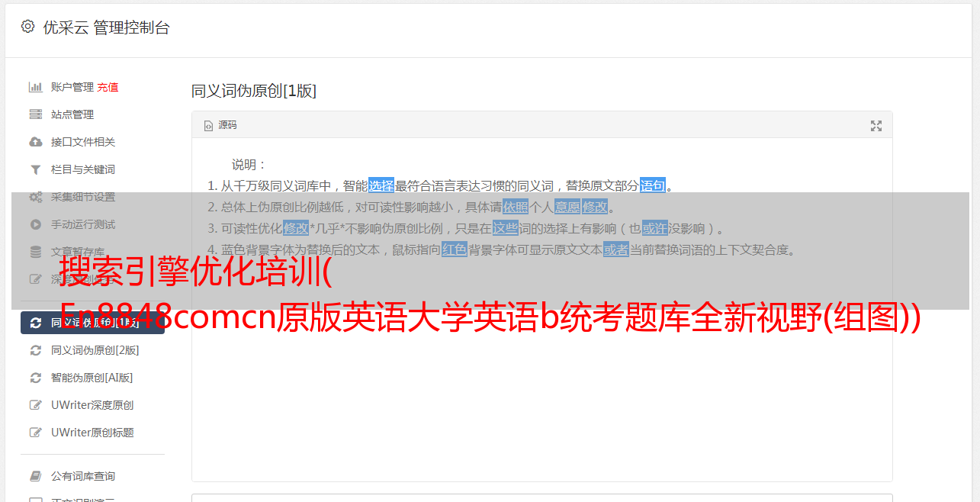Click the highlighted word 语句 in line one
This screenshot has width=980, height=502.
653,185
